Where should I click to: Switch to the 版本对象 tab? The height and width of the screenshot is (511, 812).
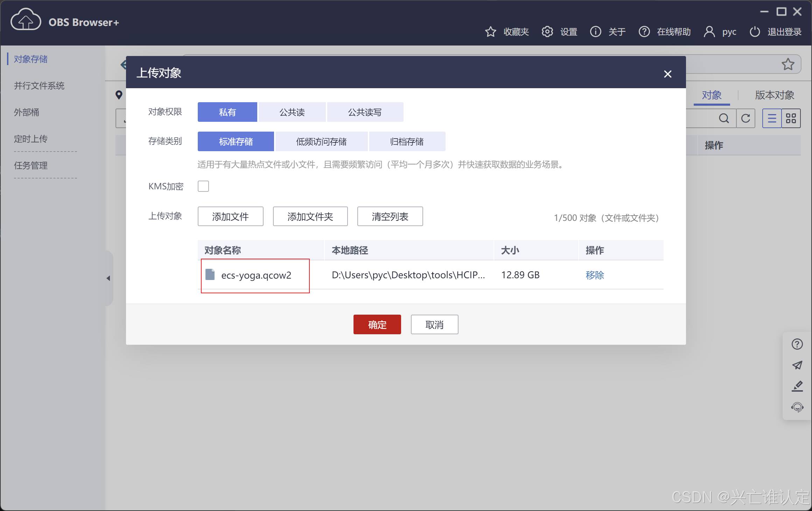click(x=775, y=95)
